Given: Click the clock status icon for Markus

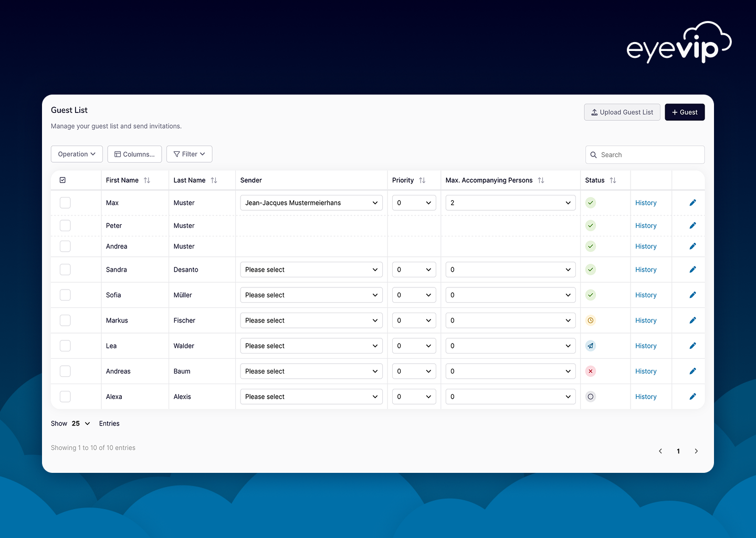Looking at the screenshot, I should coord(591,320).
